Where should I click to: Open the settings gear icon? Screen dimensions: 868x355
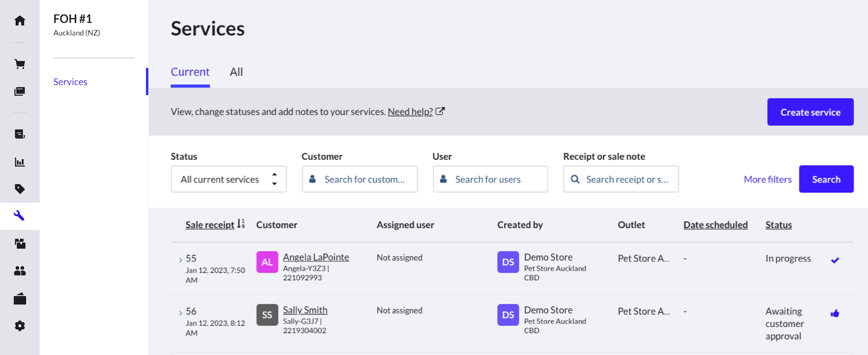coord(19,326)
